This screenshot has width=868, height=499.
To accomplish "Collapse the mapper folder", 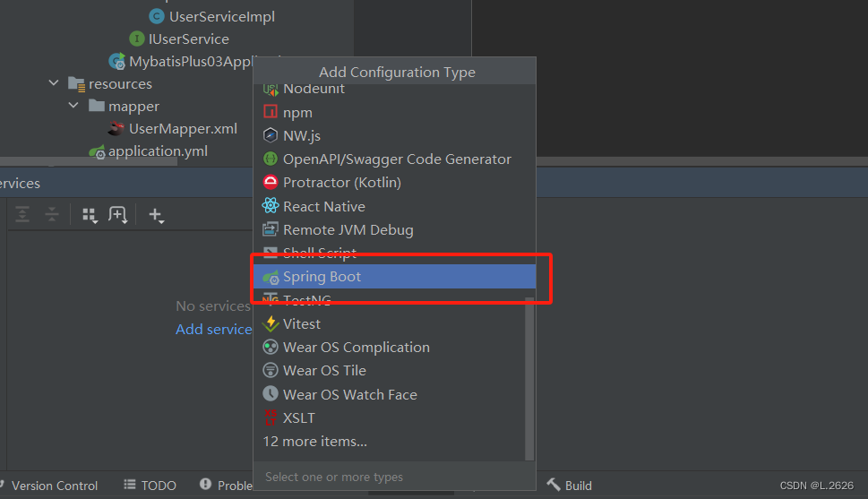I will 73,105.
